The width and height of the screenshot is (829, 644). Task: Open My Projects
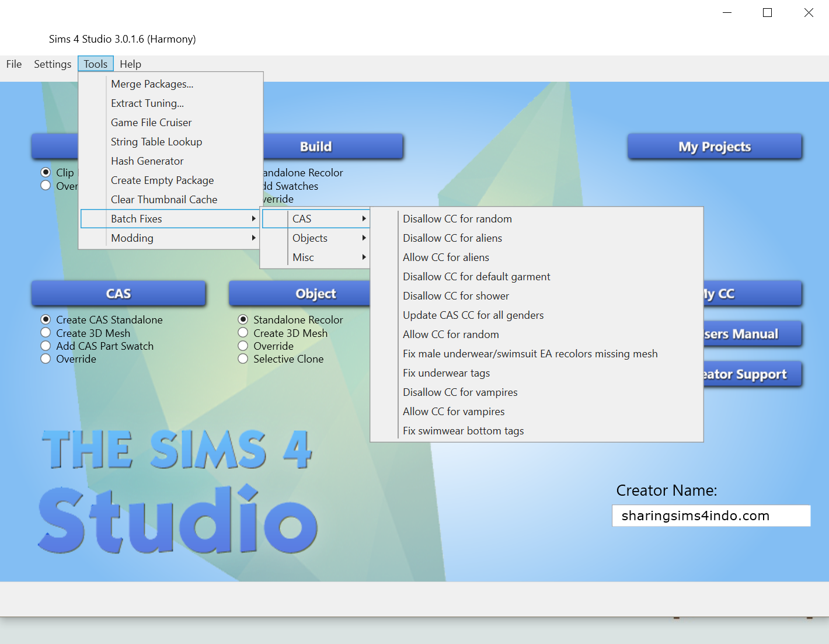[x=715, y=147]
